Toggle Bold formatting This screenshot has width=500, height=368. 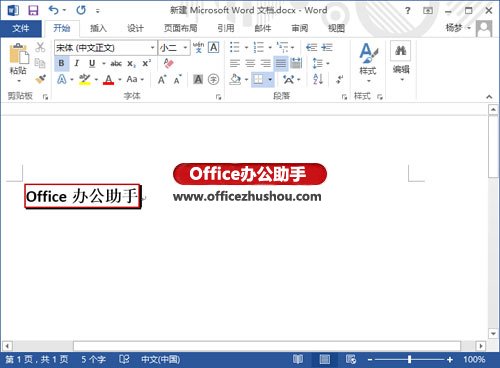click(x=62, y=63)
